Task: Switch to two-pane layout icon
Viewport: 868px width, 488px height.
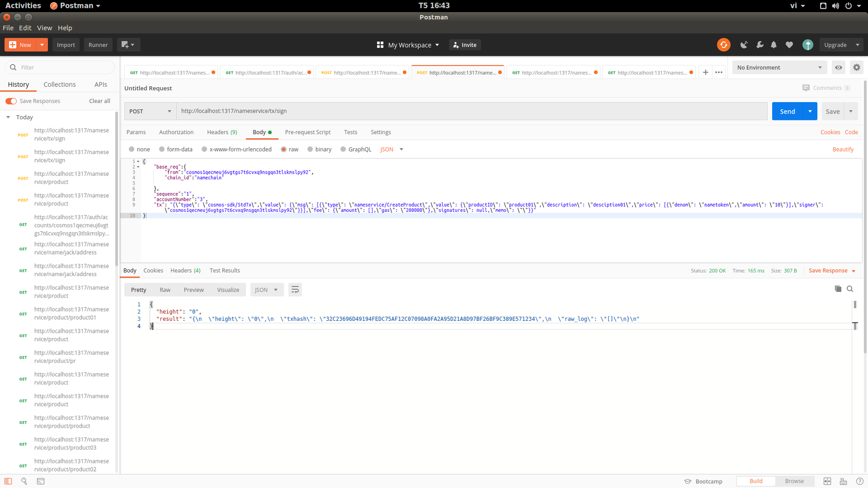Action: coord(827,481)
